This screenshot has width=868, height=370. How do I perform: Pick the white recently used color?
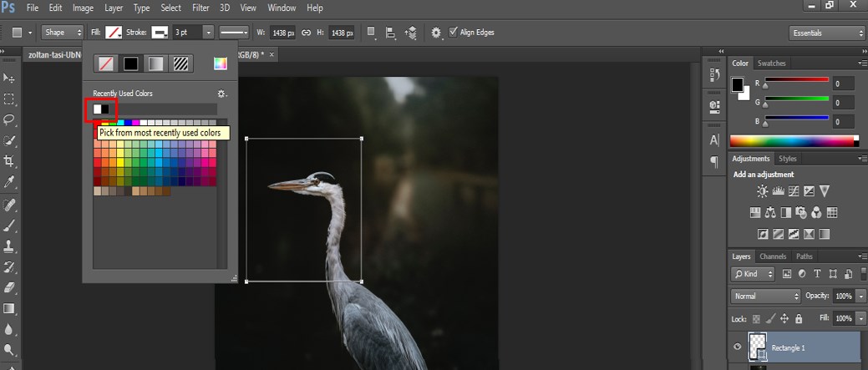pyautogui.click(x=98, y=109)
